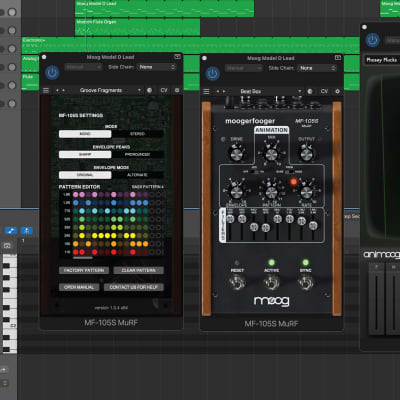Click the Rate knob on moogerfooger
This screenshot has height=400, width=400.
click(x=306, y=192)
